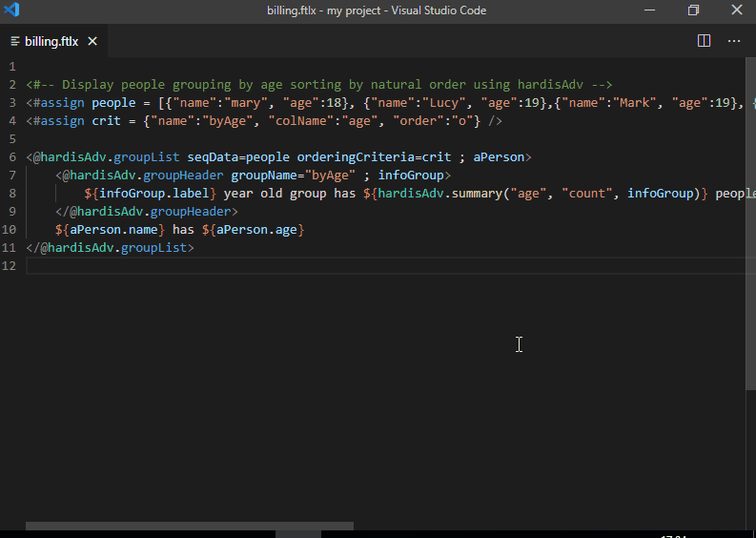This screenshot has height=538, width=756.
Task: Click 'aPerson' loop variable on line 6
Action: (499, 157)
